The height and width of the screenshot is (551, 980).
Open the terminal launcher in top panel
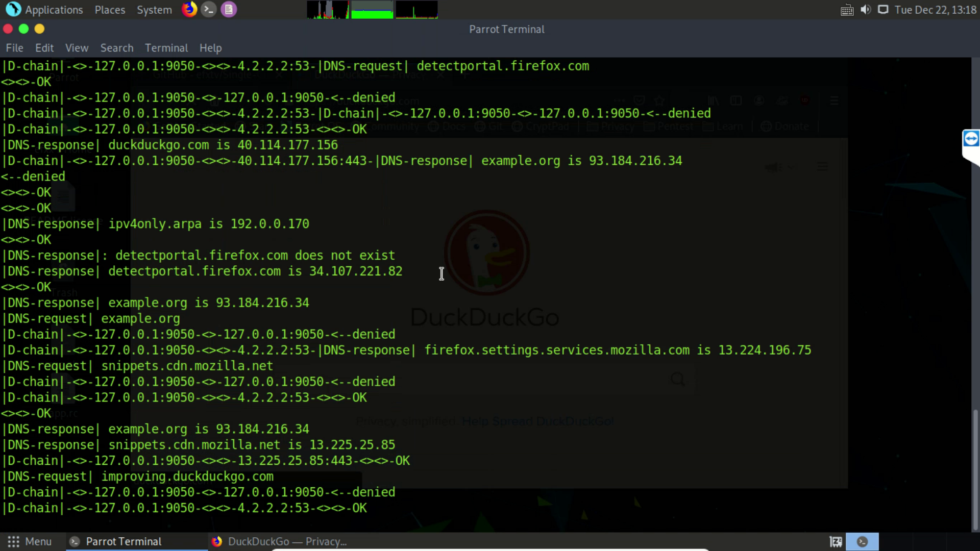(x=209, y=9)
